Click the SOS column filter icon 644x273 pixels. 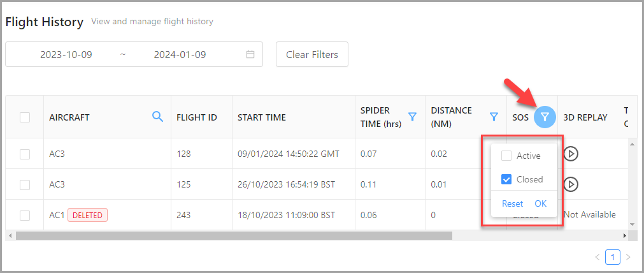tap(545, 117)
